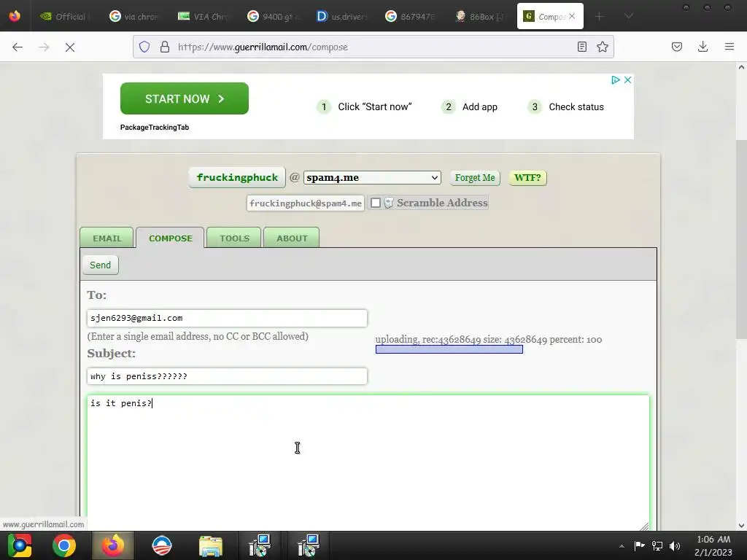The height and width of the screenshot is (560, 747).
Task: Click the forward navigation arrow
Action: tap(44, 47)
